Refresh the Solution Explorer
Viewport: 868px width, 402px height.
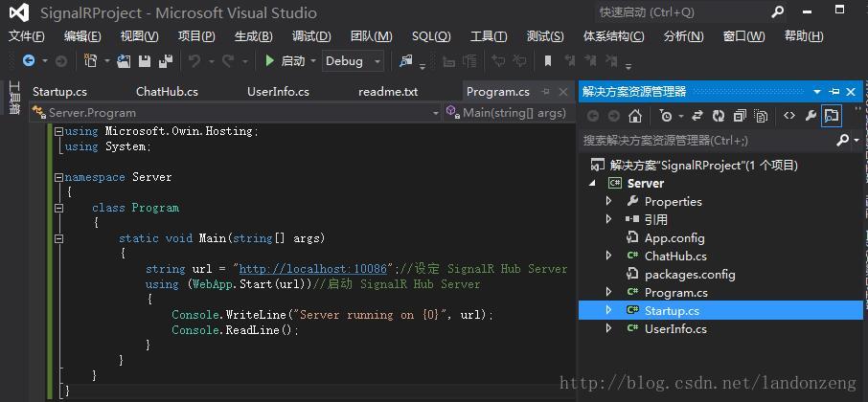(x=719, y=116)
